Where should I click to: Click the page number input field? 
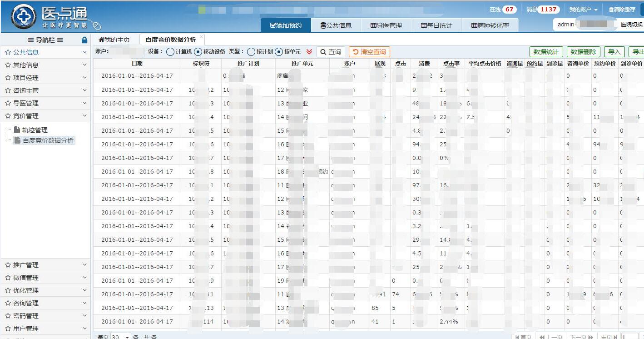[x=630, y=337]
